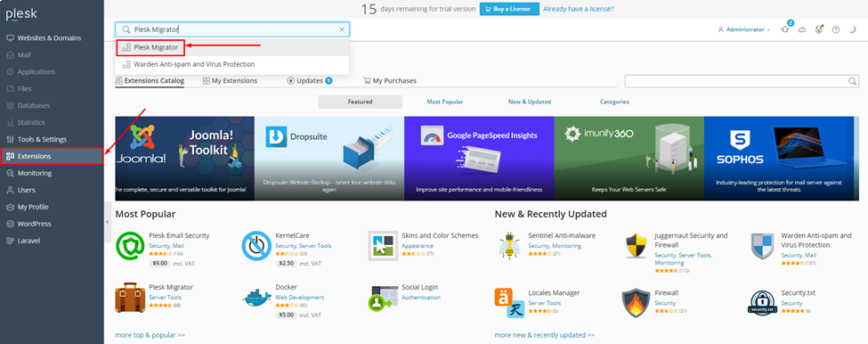Open the Dropsuite banner
Image resolution: width=868 pixels, height=344 pixels.
329,159
